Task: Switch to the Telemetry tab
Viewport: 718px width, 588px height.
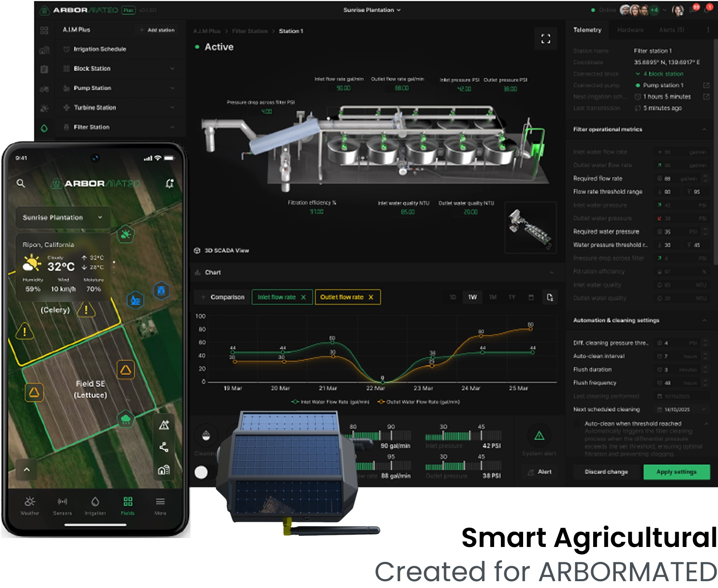Action: tap(587, 30)
